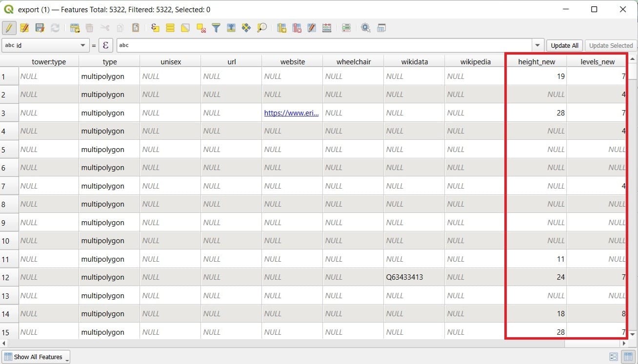Viewport: 638px width, 364px height.
Task: Click the wikidata column header
Action: [x=414, y=61]
